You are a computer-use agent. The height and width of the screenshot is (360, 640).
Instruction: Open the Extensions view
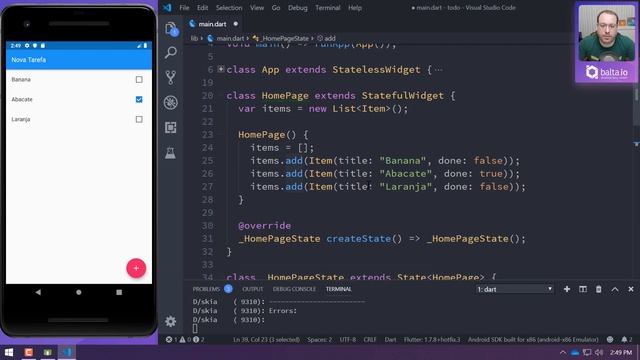[x=171, y=127]
